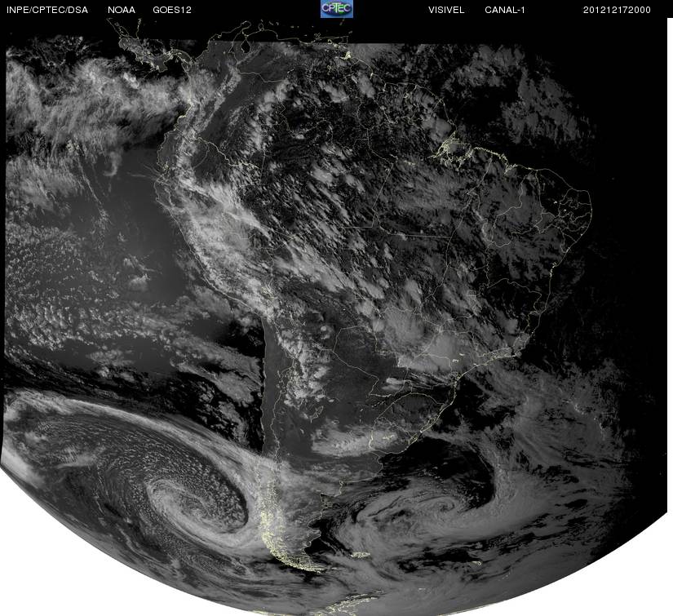Click the CANAL-1 channel label
This screenshot has width=673, height=616.
tap(505, 10)
